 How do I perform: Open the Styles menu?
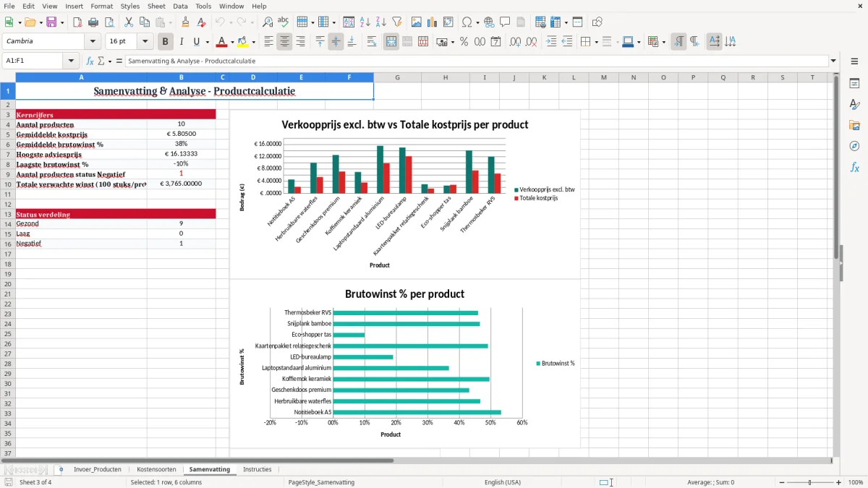pos(130,6)
